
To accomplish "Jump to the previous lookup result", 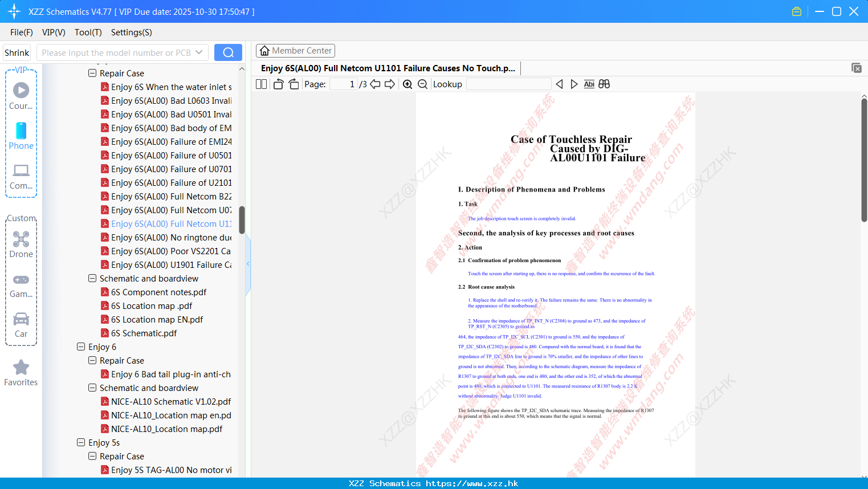I will coord(559,84).
